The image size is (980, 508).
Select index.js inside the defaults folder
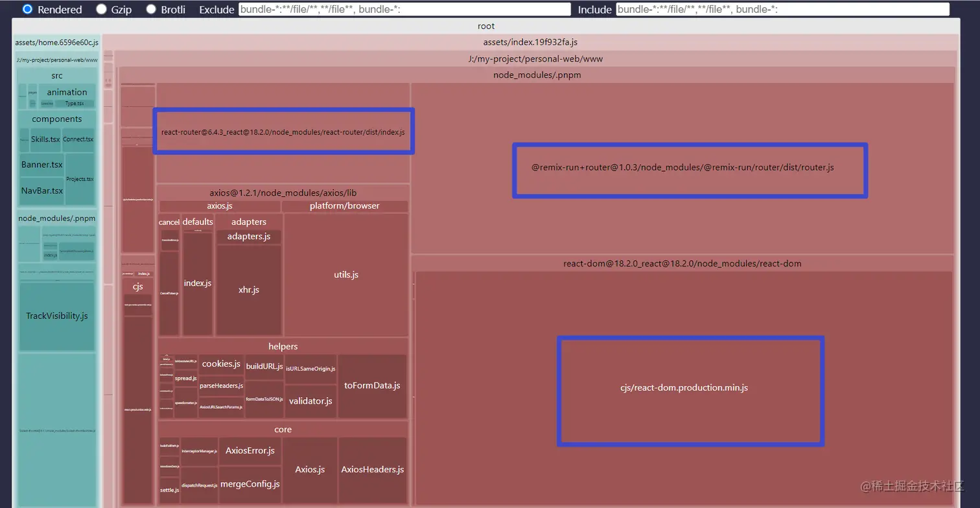[198, 284]
